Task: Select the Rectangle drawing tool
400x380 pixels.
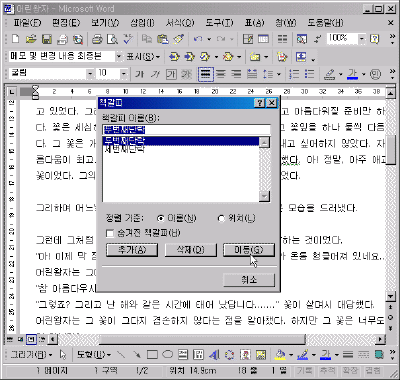Action: (152, 354)
